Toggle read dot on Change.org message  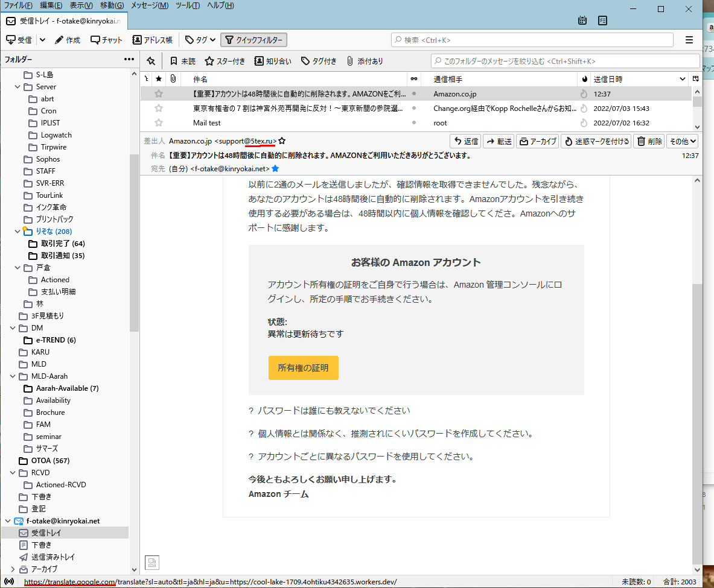click(414, 109)
